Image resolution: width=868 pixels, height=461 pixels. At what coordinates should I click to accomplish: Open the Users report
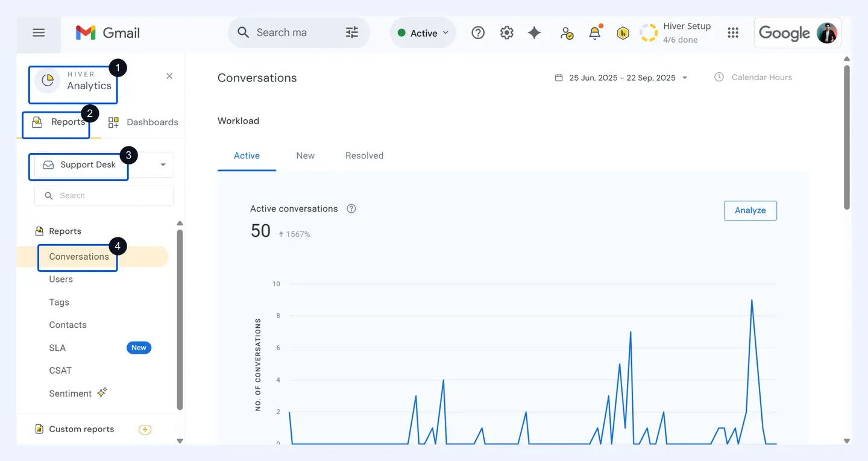click(x=61, y=279)
